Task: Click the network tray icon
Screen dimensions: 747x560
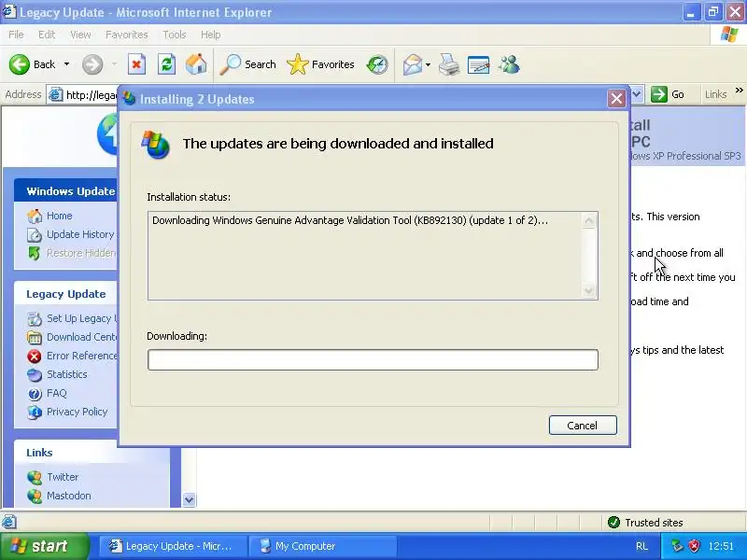Action: [676, 546]
